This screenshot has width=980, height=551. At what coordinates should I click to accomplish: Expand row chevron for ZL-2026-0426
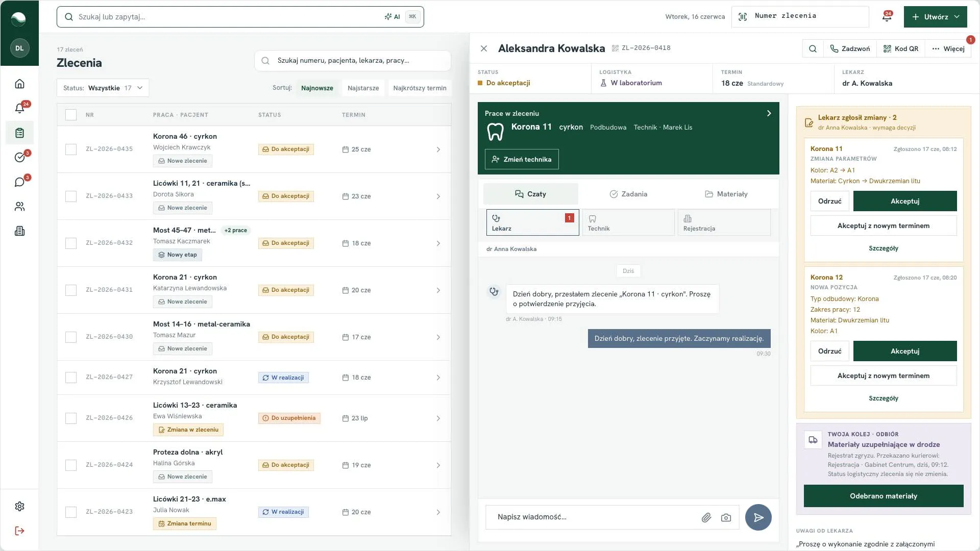[438, 418]
